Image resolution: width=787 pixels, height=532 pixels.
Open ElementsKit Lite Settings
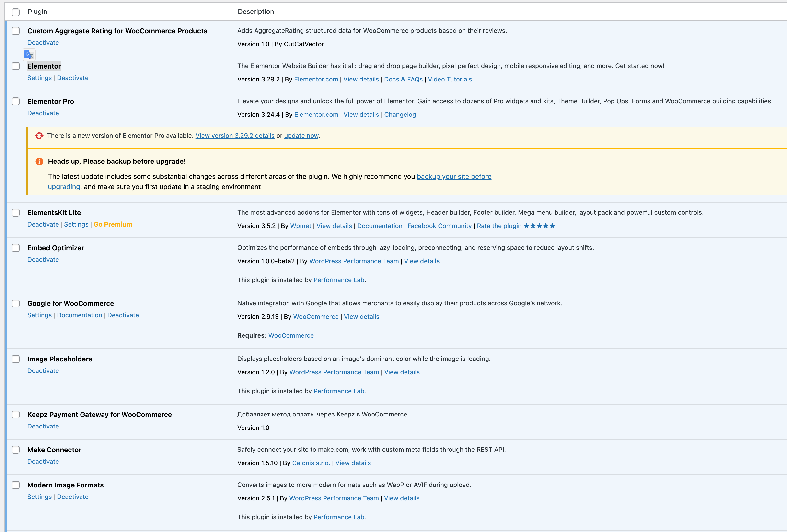tap(76, 224)
